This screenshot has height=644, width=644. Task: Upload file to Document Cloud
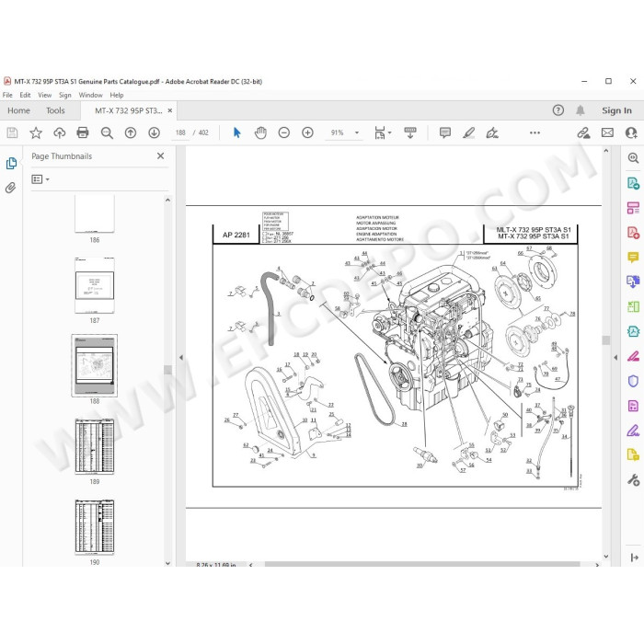pyautogui.click(x=60, y=132)
